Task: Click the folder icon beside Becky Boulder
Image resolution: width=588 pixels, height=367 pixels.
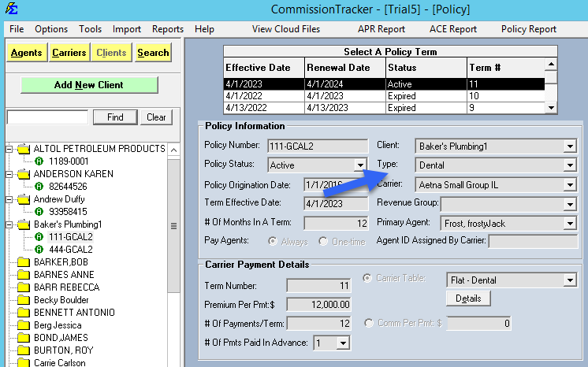Action: coord(24,300)
